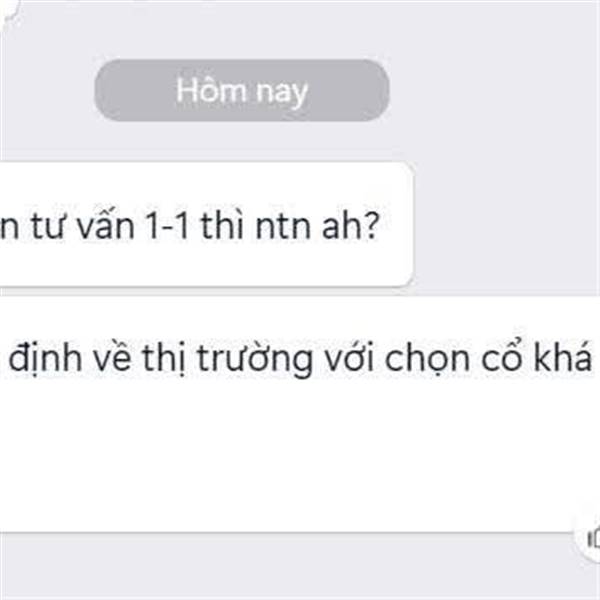Click the word "chọn" in the second message

coord(426,359)
